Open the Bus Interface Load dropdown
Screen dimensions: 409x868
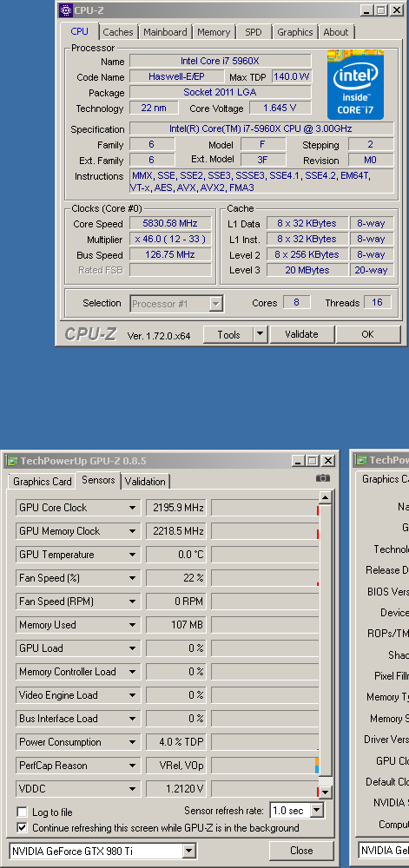coord(132,719)
